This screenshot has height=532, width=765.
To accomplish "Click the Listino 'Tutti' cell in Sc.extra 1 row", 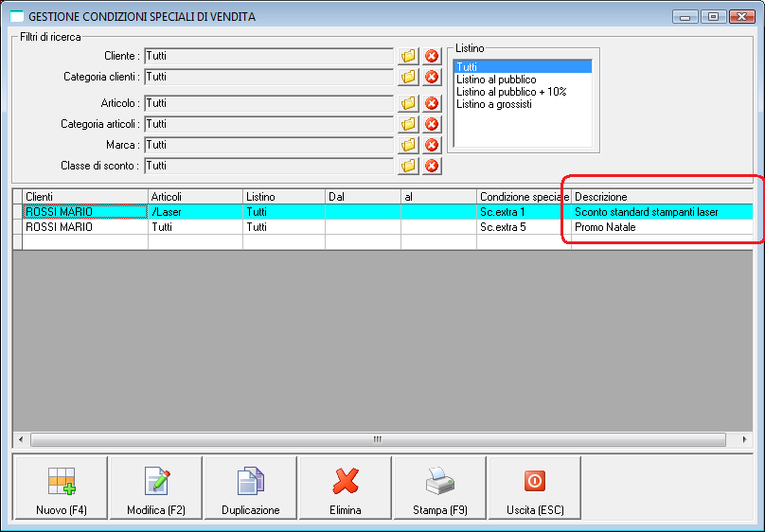I will [x=284, y=212].
